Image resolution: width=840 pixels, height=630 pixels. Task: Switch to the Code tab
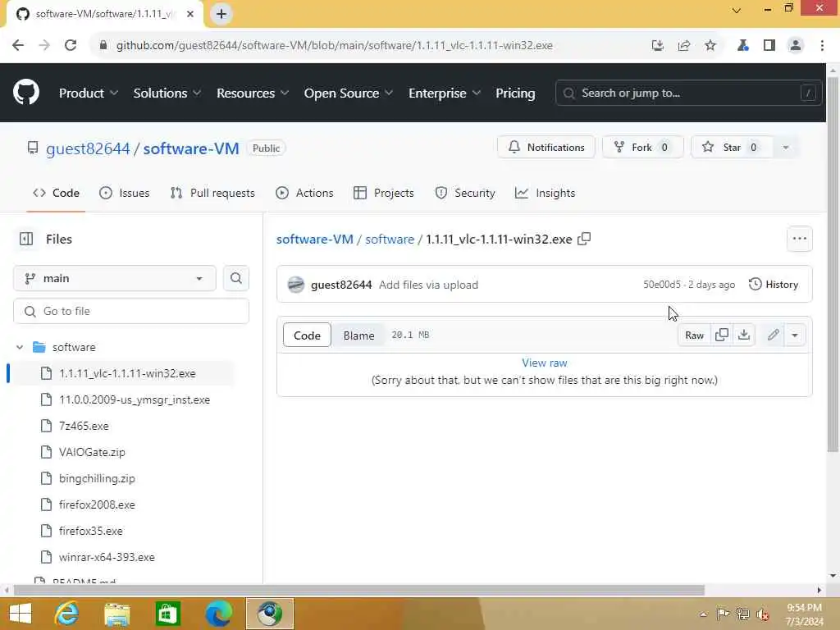point(56,193)
